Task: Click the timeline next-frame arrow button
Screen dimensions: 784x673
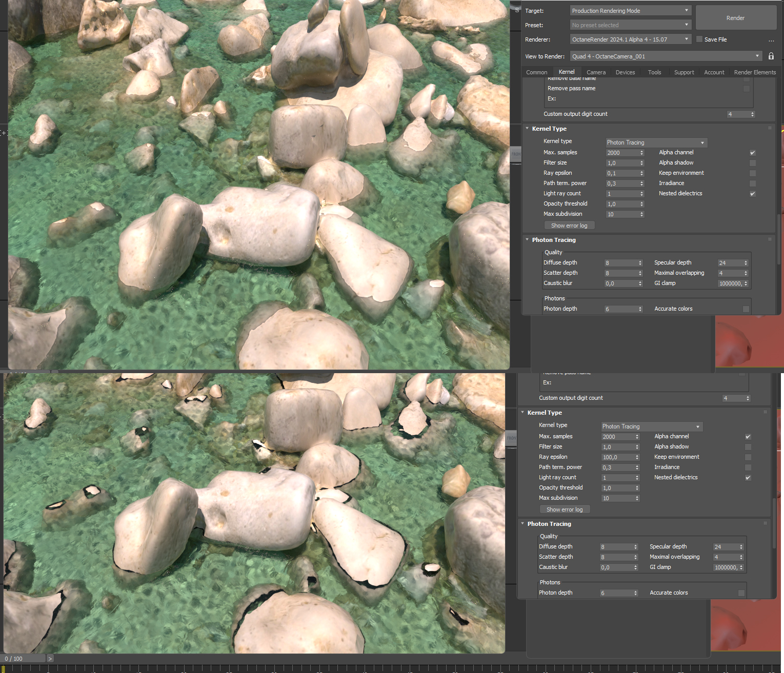Action: pos(50,659)
